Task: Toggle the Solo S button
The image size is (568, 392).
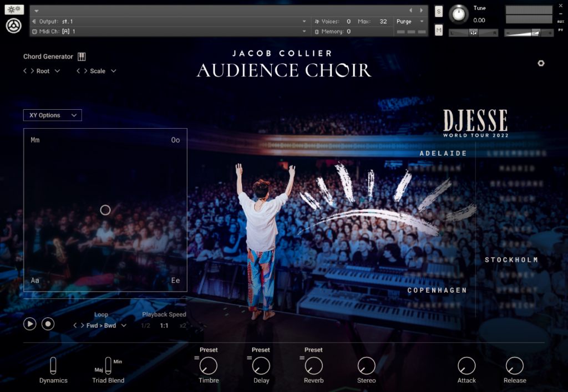Action: [x=439, y=12]
